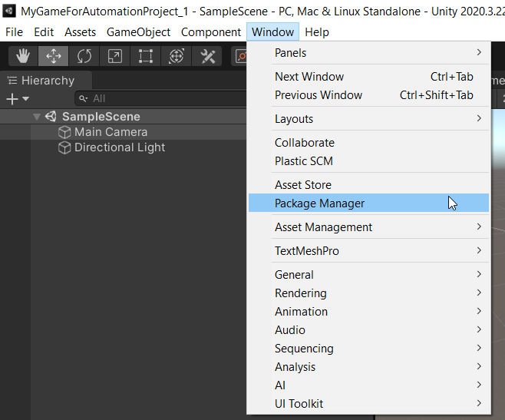Image resolution: width=505 pixels, height=420 pixels.
Task: Select the Transform tool
Action: 177,56
